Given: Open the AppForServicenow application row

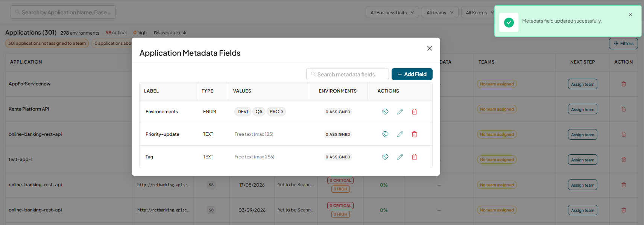Looking at the screenshot, I should click(x=29, y=84).
